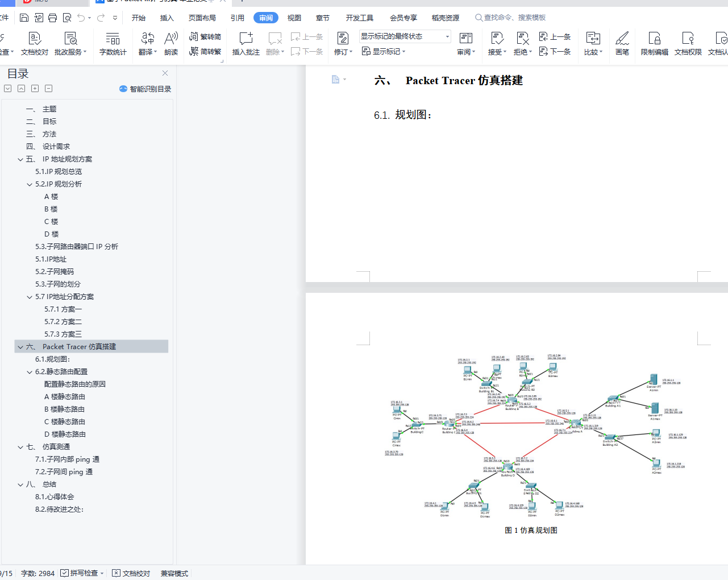
Task: Jump to 7.2.子网间 ping 通 in outline
Action: (x=64, y=472)
